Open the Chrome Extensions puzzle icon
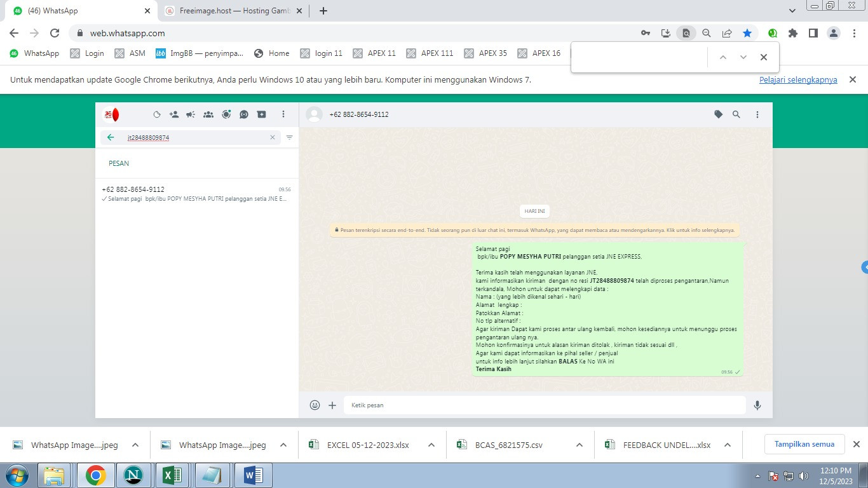Image resolution: width=868 pixels, height=488 pixels. [x=793, y=33]
